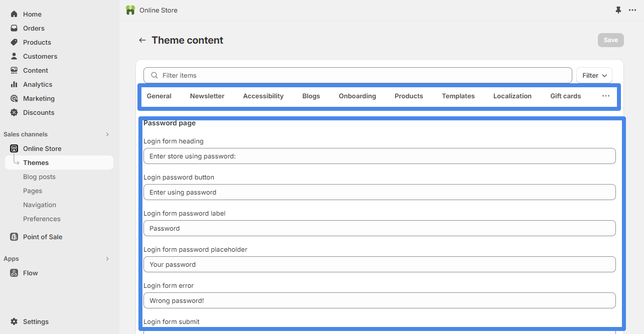644x334 pixels.
Task: Open the Flow app
Action: [30, 273]
